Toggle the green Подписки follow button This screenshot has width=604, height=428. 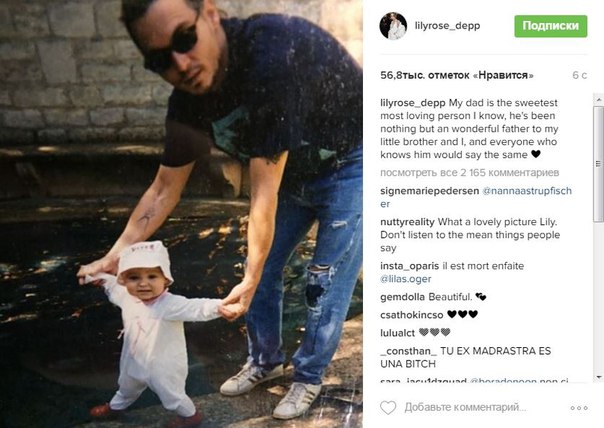550,26
